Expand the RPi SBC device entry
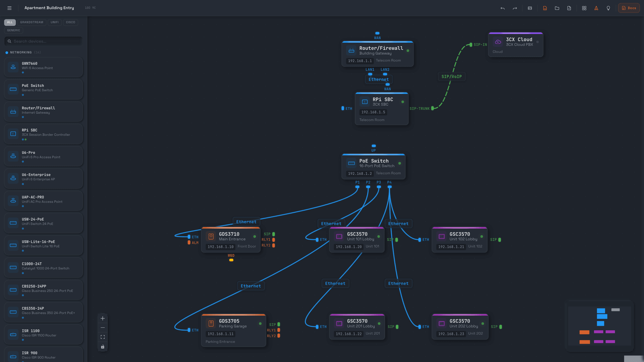 tap(43, 134)
